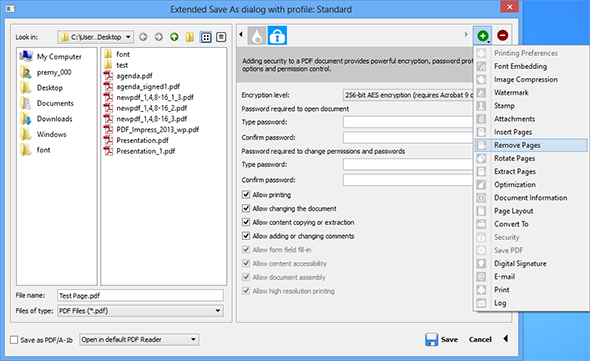Click the File name input field
Screen dimensions: 590x361
coord(140,296)
